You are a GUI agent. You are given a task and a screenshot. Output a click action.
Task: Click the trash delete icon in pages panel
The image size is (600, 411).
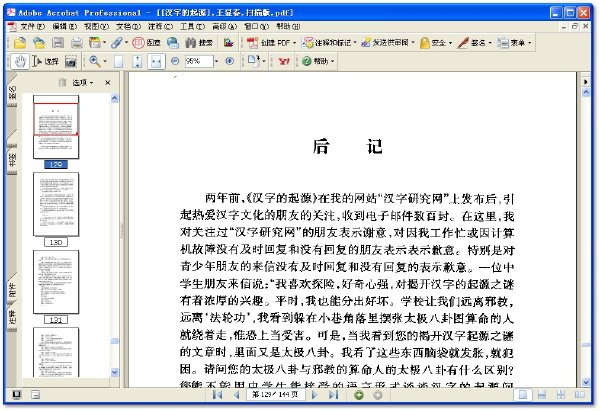click(x=62, y=82)
